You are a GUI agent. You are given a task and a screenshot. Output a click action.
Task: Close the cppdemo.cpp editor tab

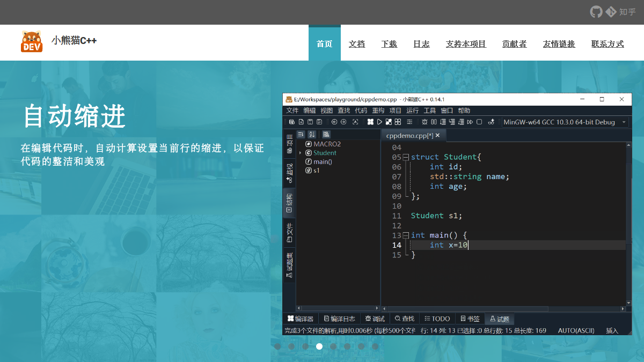(437, 136)
